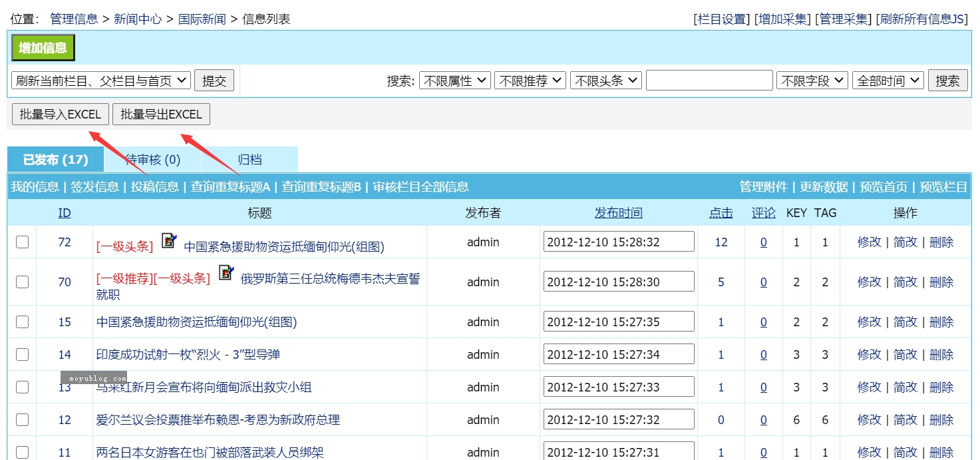980x460 pixels.
Task: Open 签发信息 filter
Action: (x=95, y=187)
